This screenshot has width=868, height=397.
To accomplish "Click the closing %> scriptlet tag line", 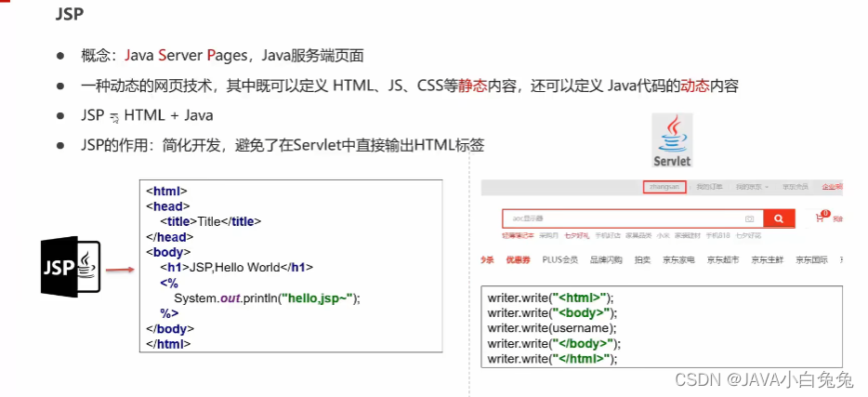I will (x=169, y=313).
